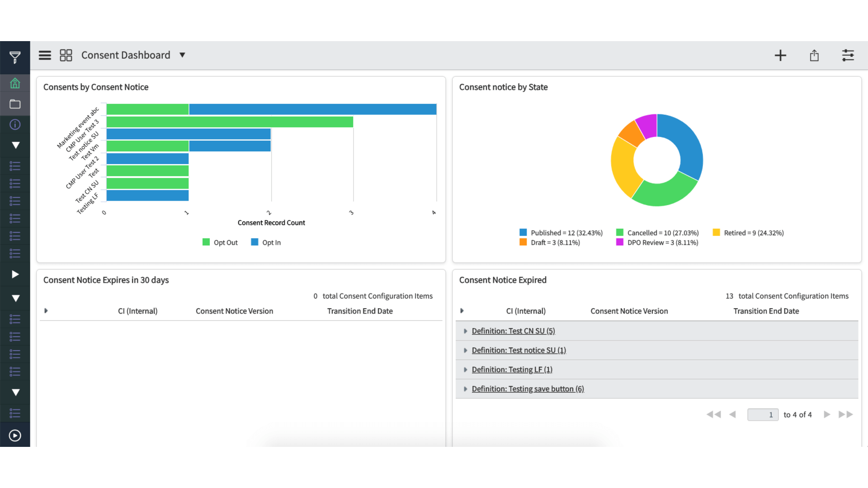Click the Consent Dashboard title text
This screenshot has width=868, height=488.
[126, 55]
